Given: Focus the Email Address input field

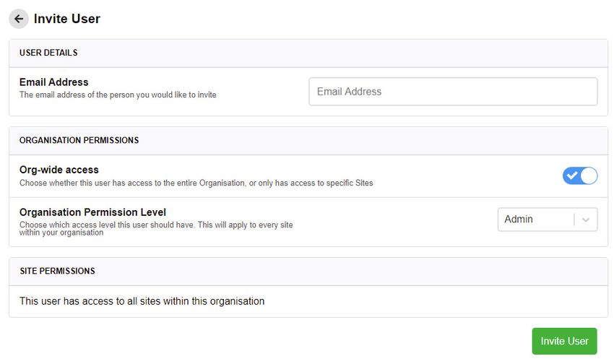Looking at the screenshot, I should 453,92.
